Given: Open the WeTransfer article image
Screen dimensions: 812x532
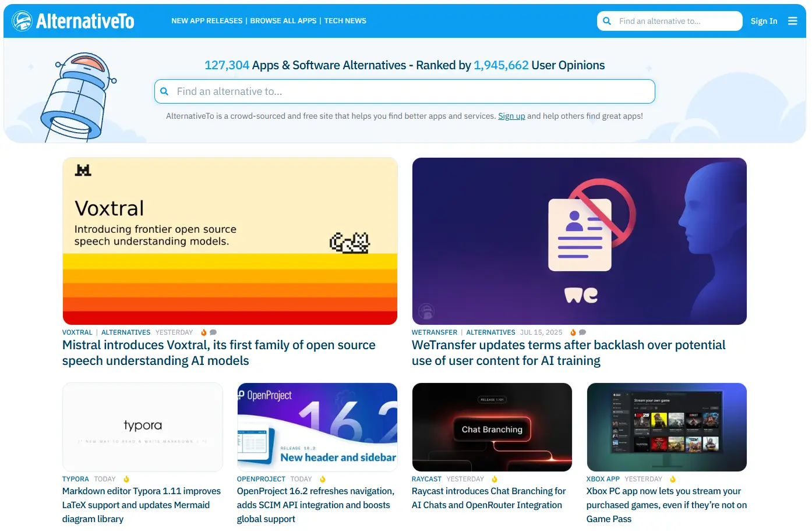Looking at the screenshot, I should click(580, 241).
